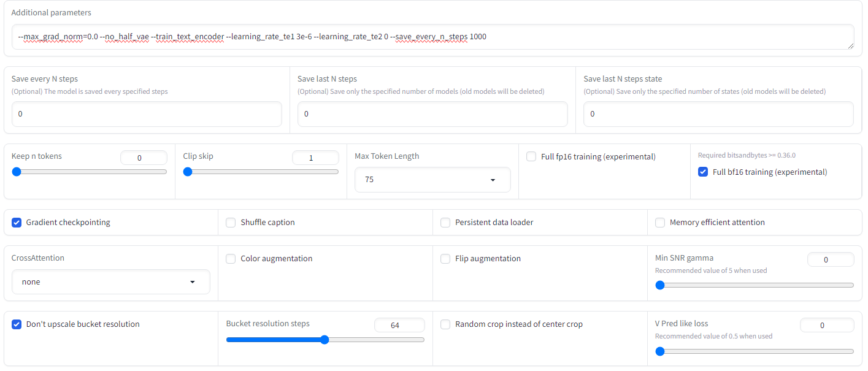868x371 pixels.
Task: Expand the CrossAttention dropdown
Action: pos(111,282)
